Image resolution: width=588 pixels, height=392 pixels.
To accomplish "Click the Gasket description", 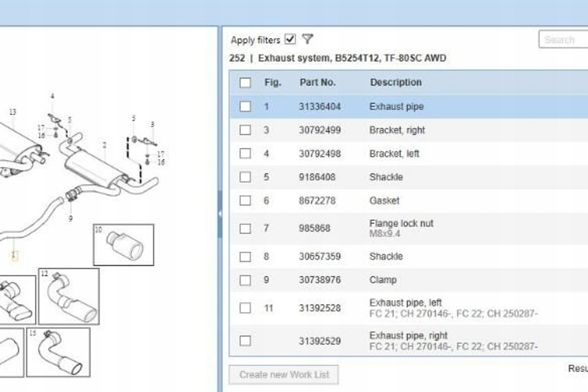I will coord(384,200).
